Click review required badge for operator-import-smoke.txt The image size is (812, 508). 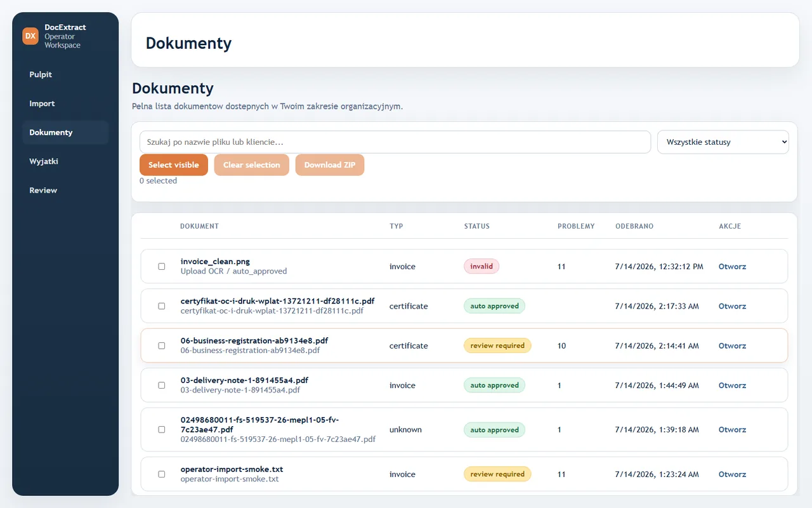click(x=497, y=474)
